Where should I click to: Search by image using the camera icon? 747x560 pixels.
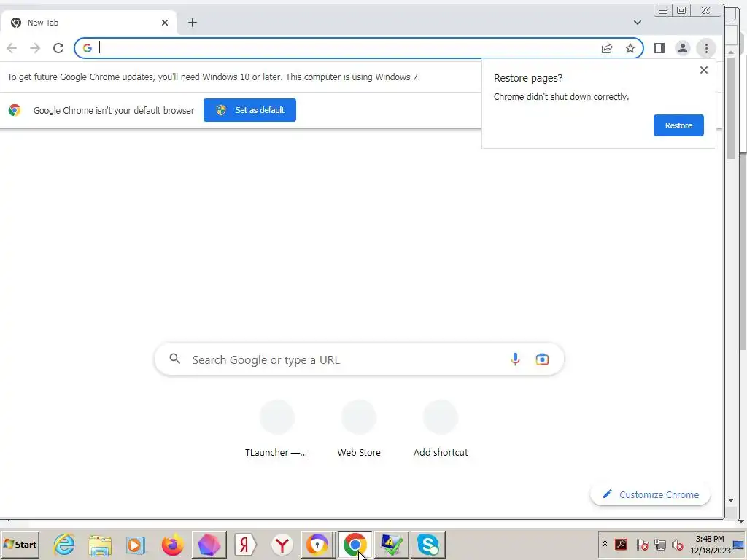tap(542, 359)
